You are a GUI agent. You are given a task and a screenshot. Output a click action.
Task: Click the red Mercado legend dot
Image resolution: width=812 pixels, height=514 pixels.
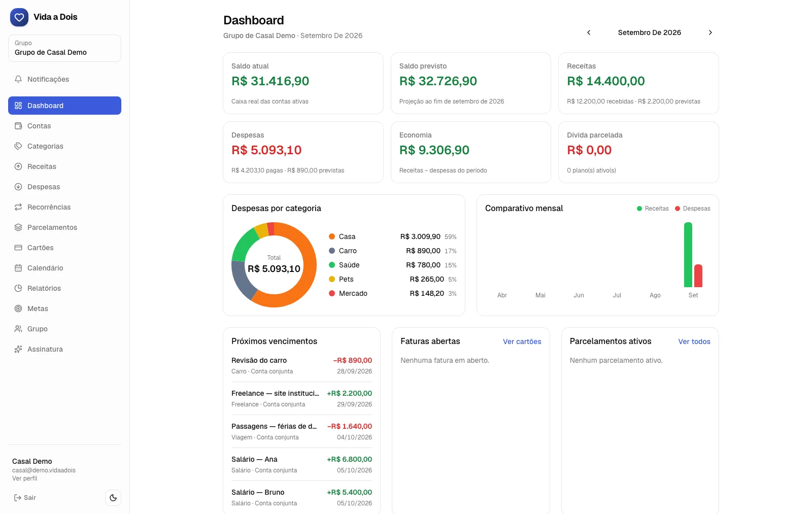(332, 293)
